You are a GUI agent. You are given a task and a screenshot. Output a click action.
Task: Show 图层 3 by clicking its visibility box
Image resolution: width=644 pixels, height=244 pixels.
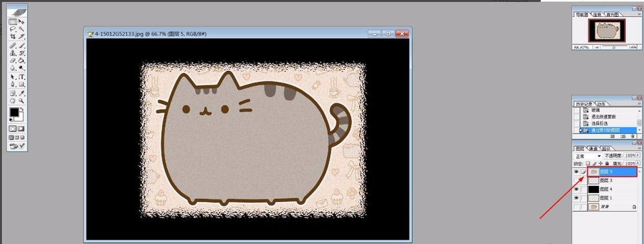(x=576, y=180)
